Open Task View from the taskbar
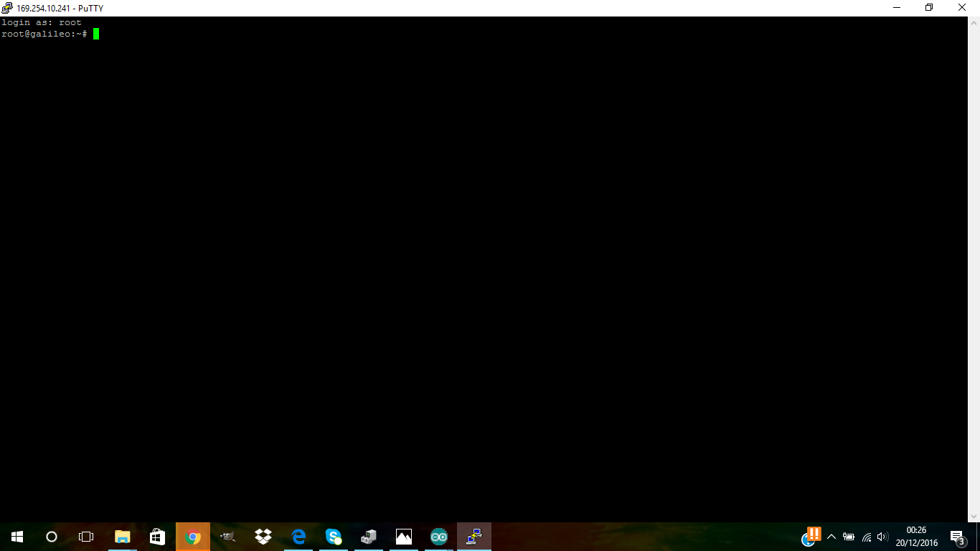Viewport: 980px width, 551px height. pos(86,537)
